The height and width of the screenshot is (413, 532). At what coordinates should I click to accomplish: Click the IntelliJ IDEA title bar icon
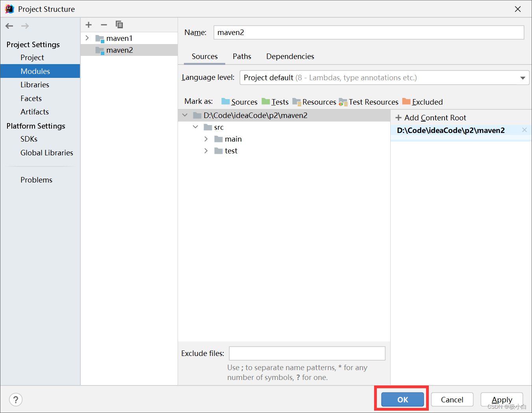pos(9,9)
